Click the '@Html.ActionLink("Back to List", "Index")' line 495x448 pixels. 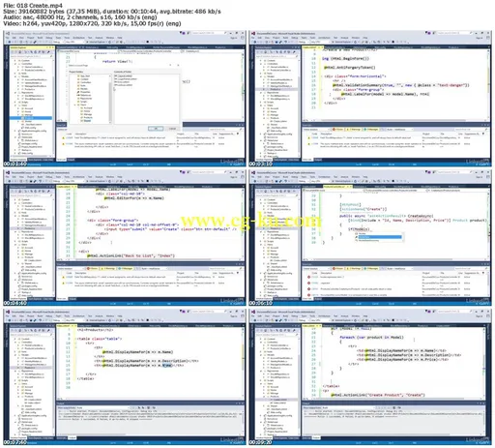131,255
